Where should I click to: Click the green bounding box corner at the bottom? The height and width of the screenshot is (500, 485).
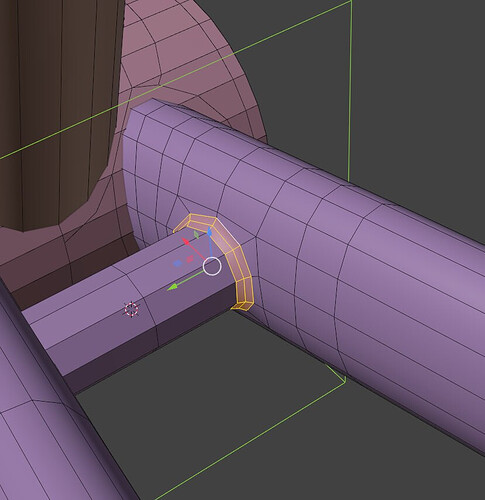pyautogui.click(x=345, y=379)
